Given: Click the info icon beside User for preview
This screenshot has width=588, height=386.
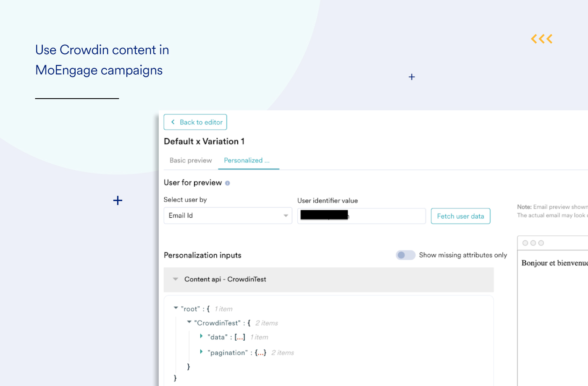Looking at the screenshot, I should (228, 183).
